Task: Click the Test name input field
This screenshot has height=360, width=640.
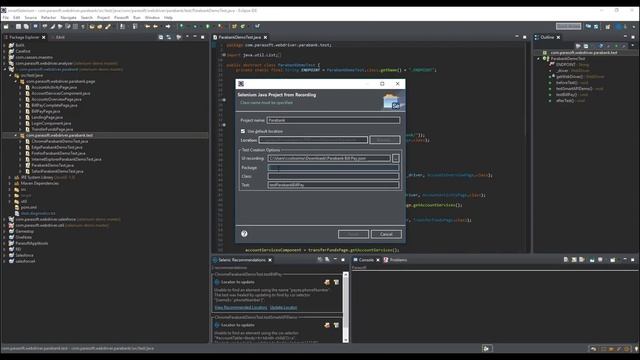Action: 333,185
